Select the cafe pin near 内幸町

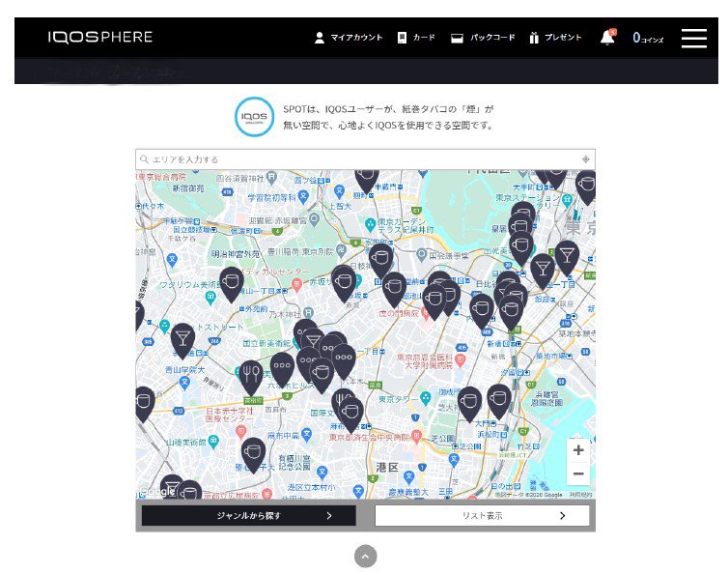tap(482, 311)
